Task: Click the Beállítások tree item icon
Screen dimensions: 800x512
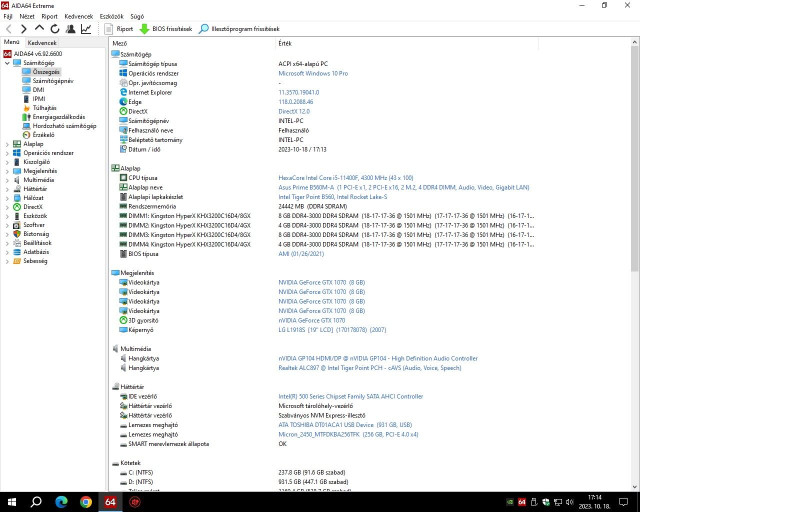Action: click(17, 243)
